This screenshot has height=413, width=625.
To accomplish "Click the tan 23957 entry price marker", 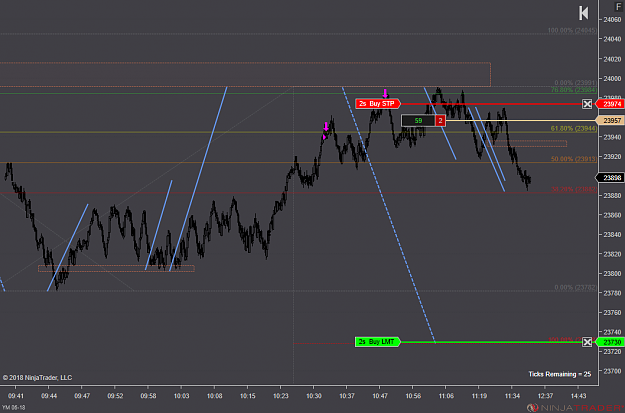I will [610, 120].
